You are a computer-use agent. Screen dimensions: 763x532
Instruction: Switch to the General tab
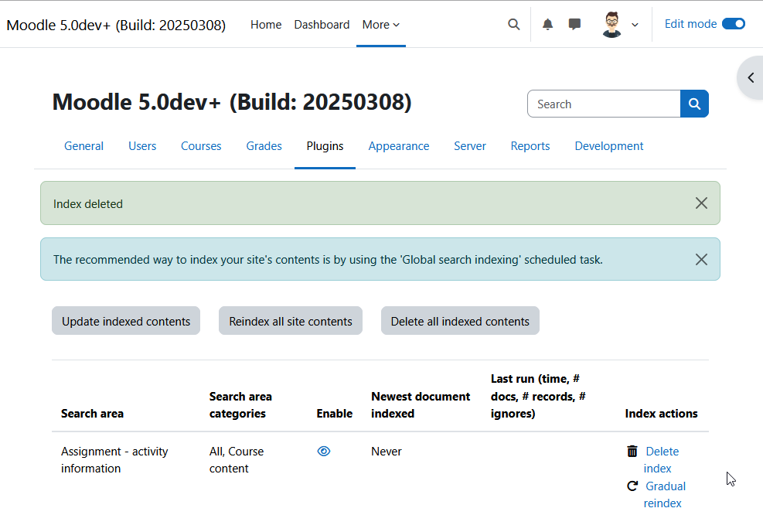[x=83, y=146]
